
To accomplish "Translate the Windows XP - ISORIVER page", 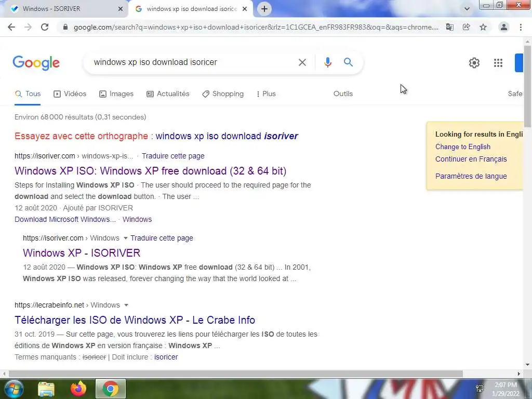I will [x=162, y=238].
